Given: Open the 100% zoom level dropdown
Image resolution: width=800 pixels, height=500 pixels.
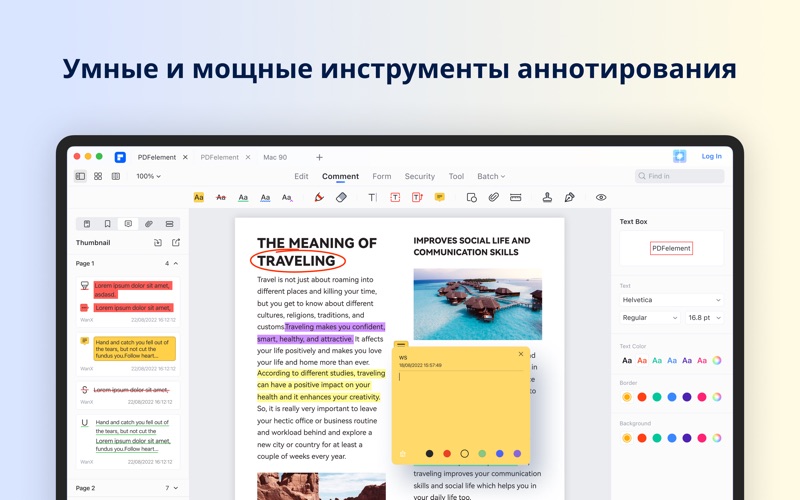Looking at the screenshot, I should (148, 176).
